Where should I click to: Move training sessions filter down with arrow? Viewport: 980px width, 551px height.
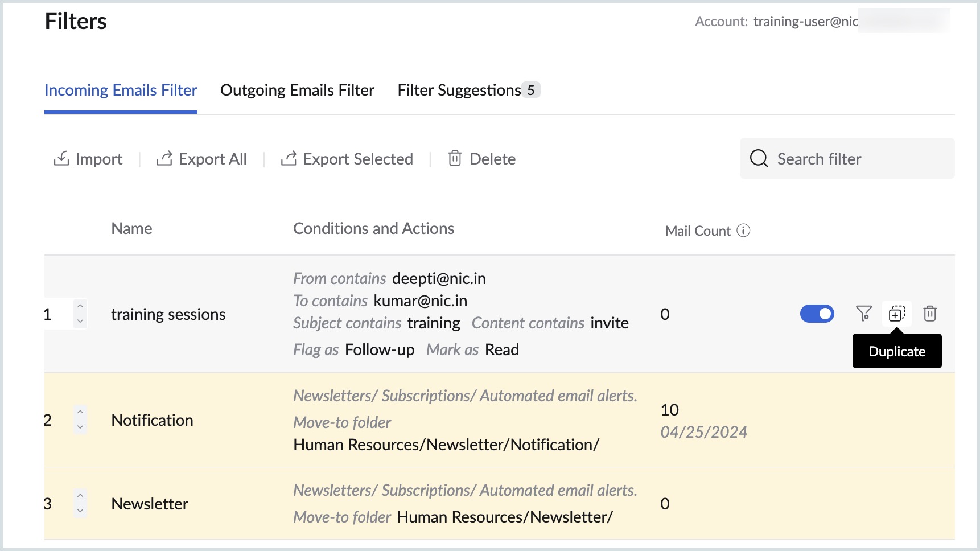point(80,322)
